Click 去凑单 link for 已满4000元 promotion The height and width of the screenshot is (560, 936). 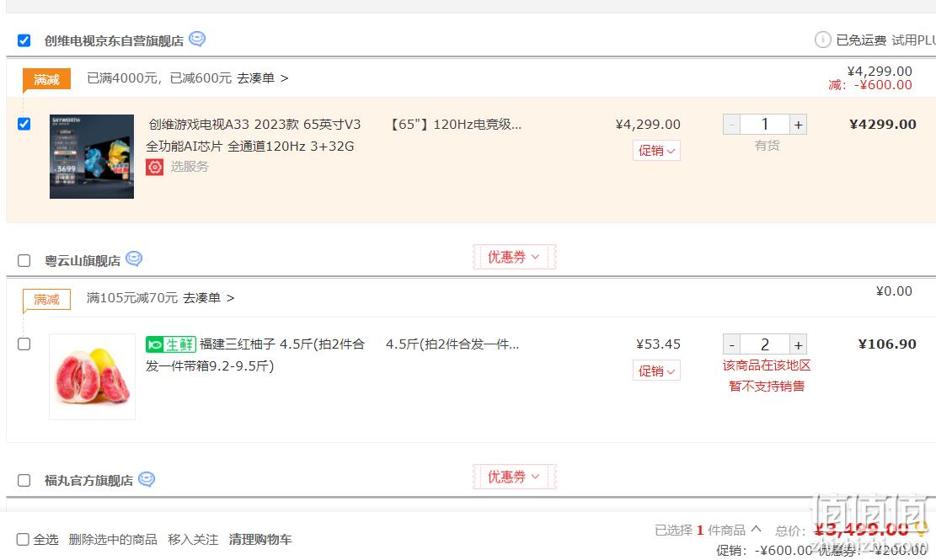coord(263,78)
